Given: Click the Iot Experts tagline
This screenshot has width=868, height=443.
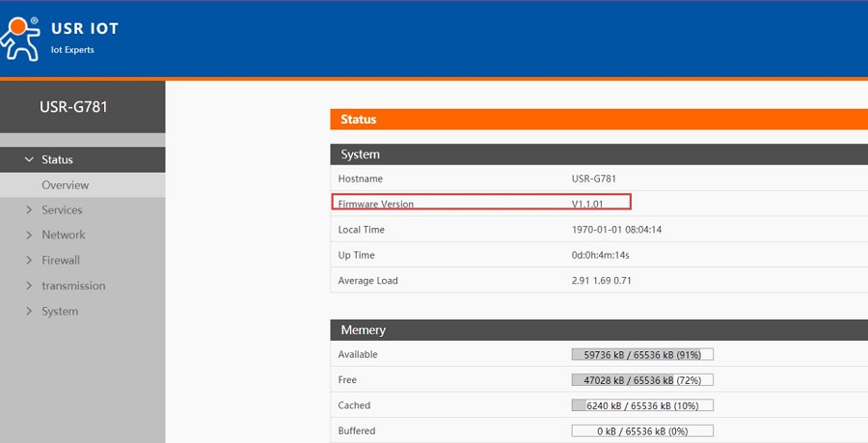Looking at the screenshot, I should (x=72, y=50).
